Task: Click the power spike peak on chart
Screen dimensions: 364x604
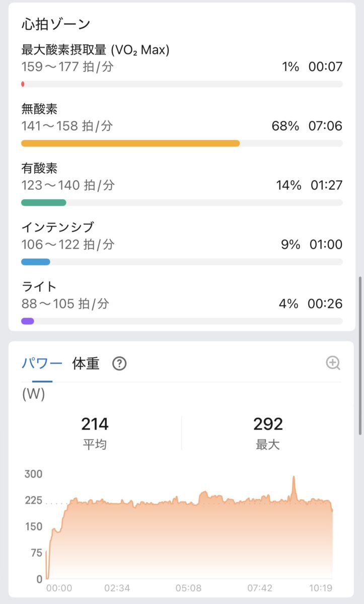Action: pos(294,477)
